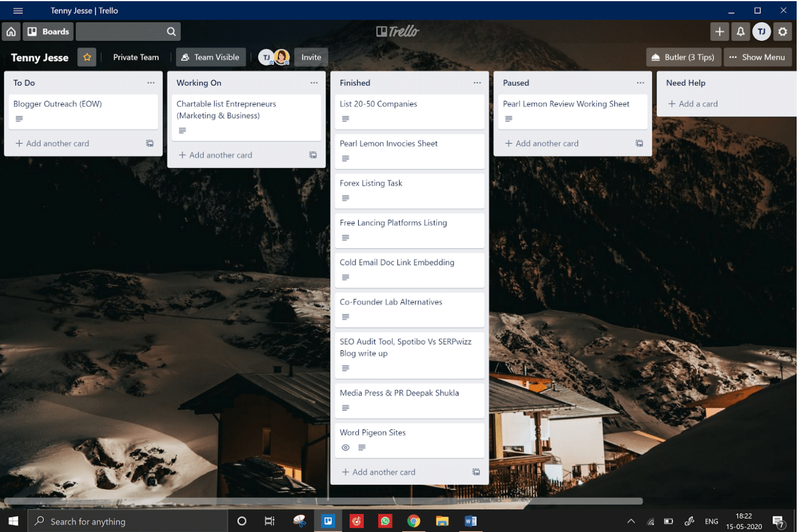The image size is (799, 532).
Task: Open the Chartable list Entrepreneurs card
Action: tap(246, 117)
